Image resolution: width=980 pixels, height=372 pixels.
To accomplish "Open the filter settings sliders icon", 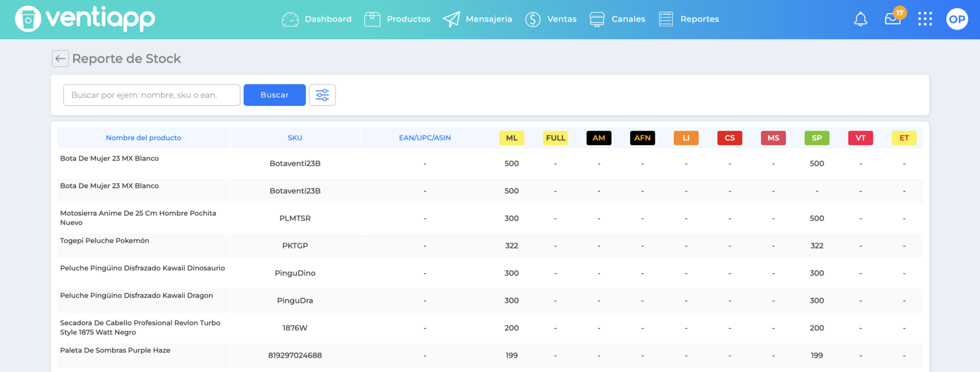I will click(322, 95).
